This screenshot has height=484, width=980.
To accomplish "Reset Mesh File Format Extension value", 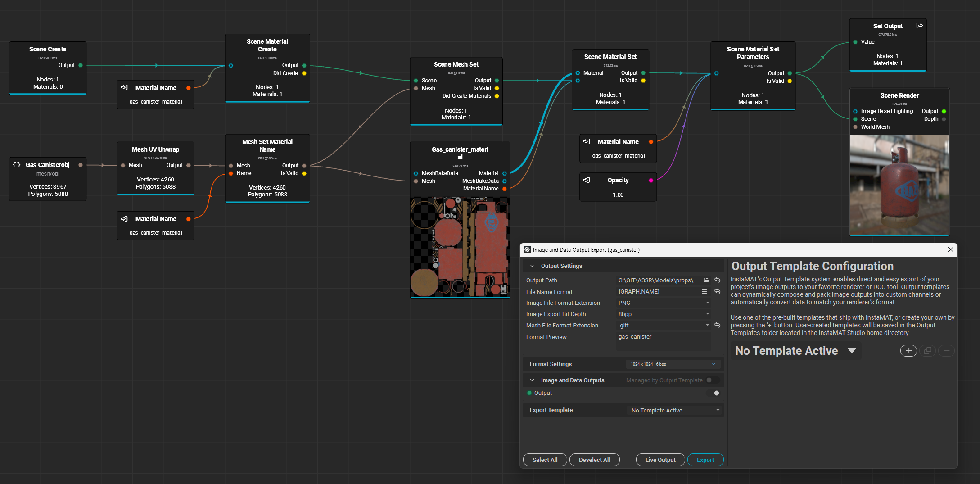I will click(717, 325).
